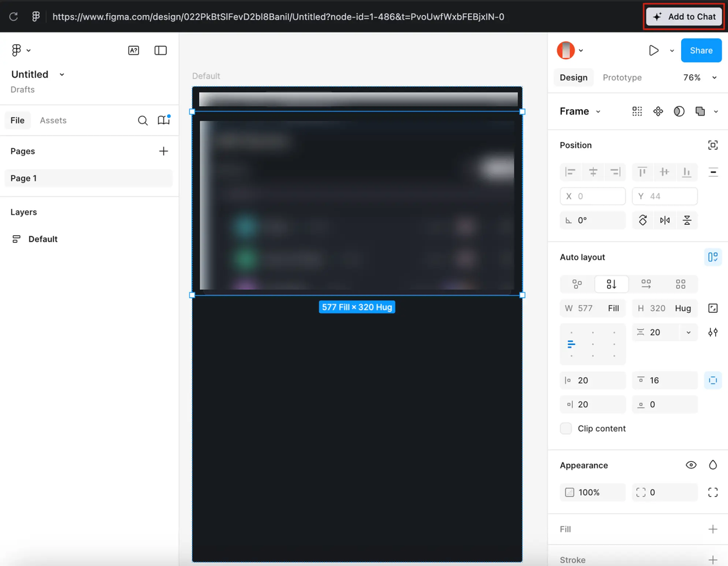728x566 pixels.
Task: Click the create component icon
Action: (x=658, y=111)
